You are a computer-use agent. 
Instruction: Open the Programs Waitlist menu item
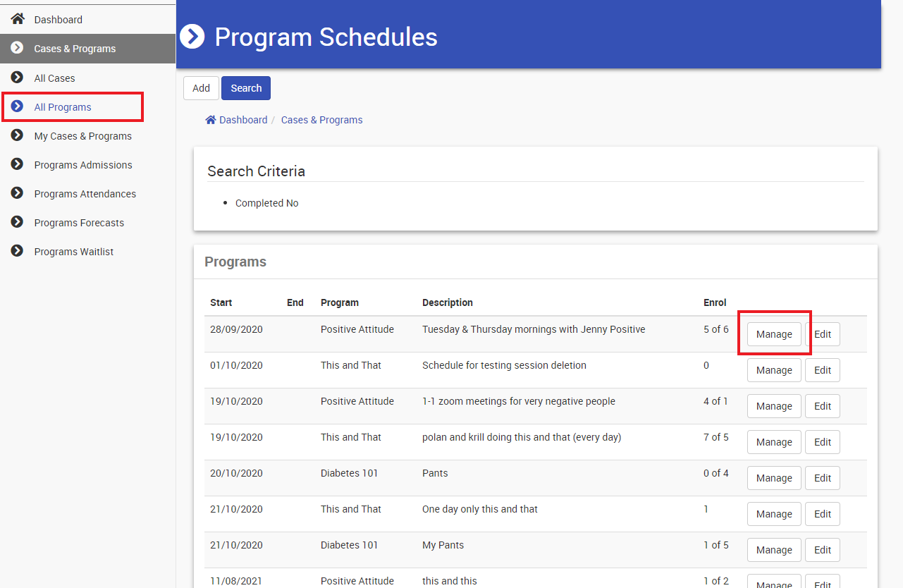73,252
